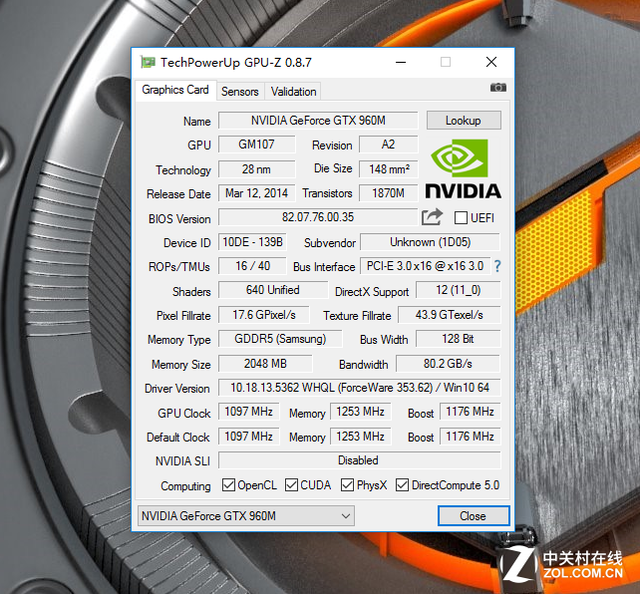Click the Lookup button

coord(464,120)
